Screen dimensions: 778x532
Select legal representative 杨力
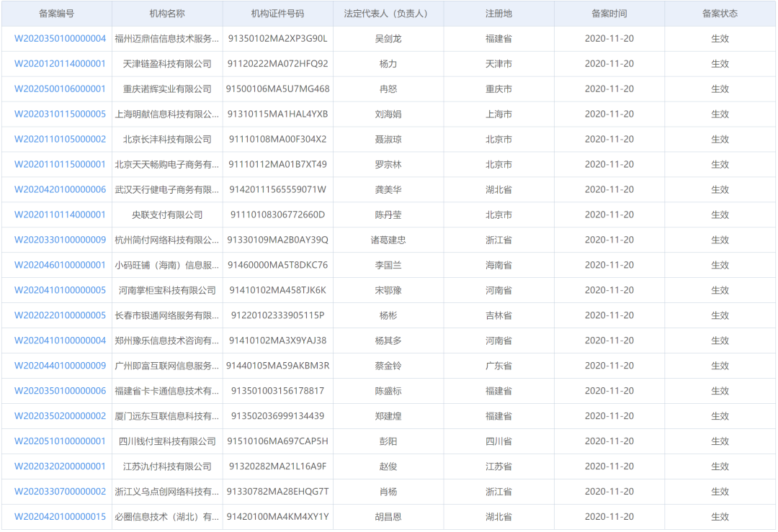click(x=388, y=64)
